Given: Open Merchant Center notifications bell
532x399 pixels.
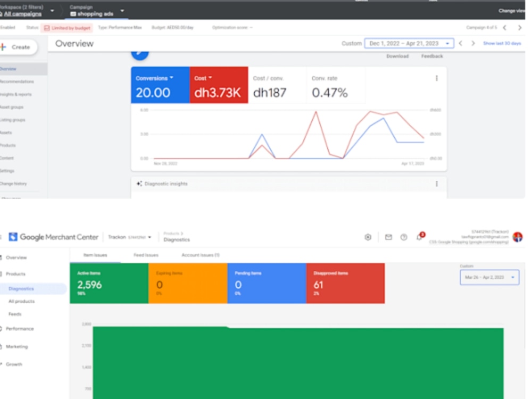Looking at the screenshot, I should coord(420,237).
